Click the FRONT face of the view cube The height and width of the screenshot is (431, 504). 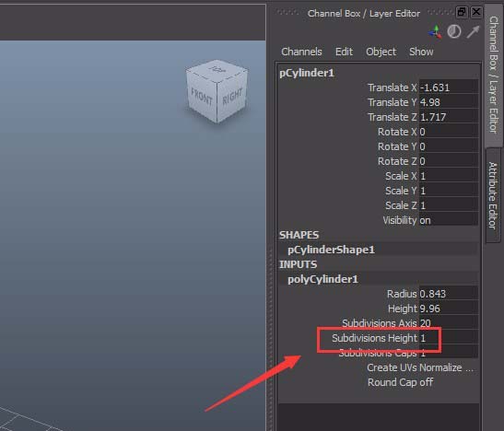click(202, 97)
